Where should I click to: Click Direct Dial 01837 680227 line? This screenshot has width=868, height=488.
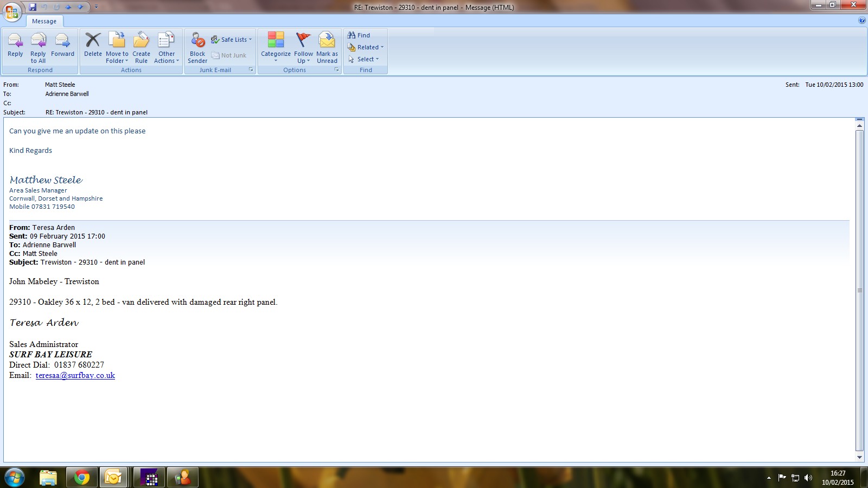click(x=56, y=365)
